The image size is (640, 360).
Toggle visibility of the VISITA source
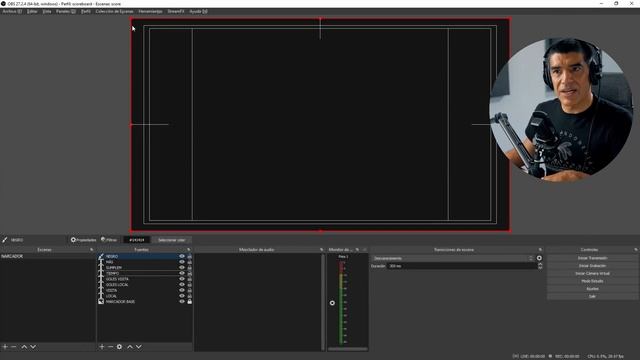[x=182, y=290]
